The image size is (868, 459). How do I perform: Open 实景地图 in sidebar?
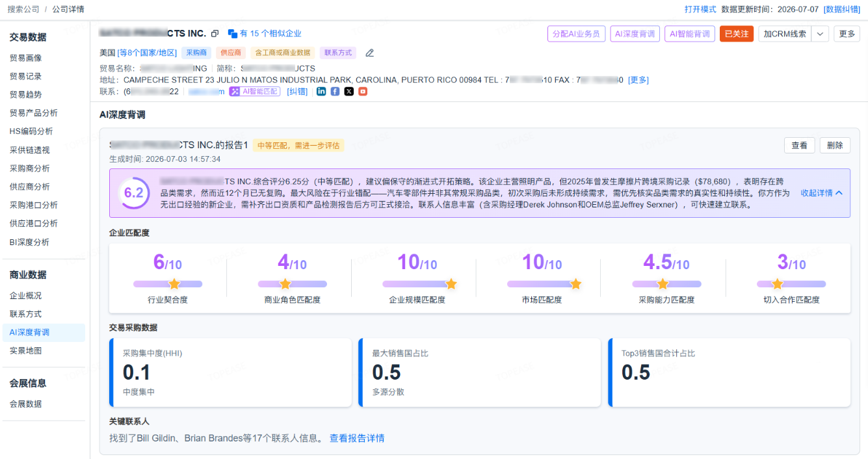(x=25, y=350)
